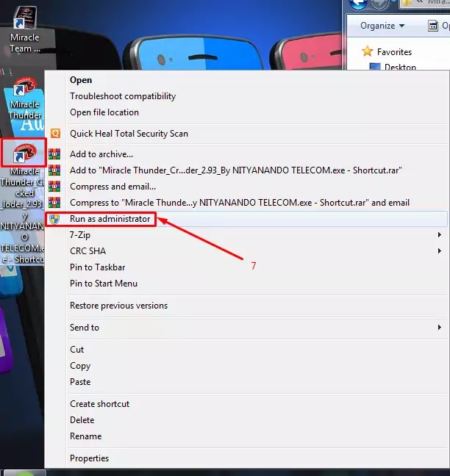Run Quick Heal Total Security Scan
450x476 pixels.
pos(129,134)
